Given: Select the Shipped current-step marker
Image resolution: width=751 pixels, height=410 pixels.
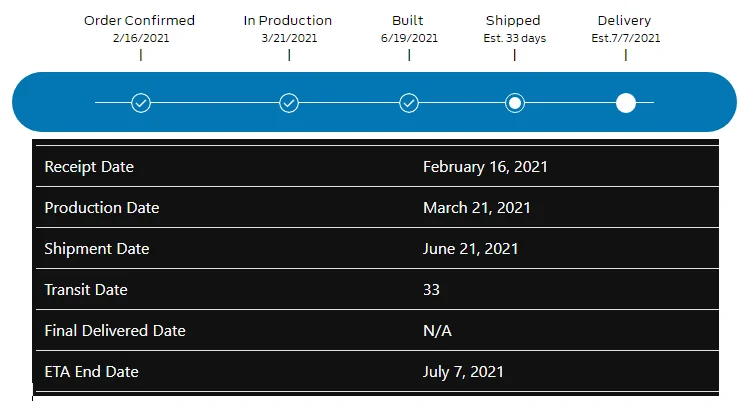Looking at the screenshot, I should point(514,102).
